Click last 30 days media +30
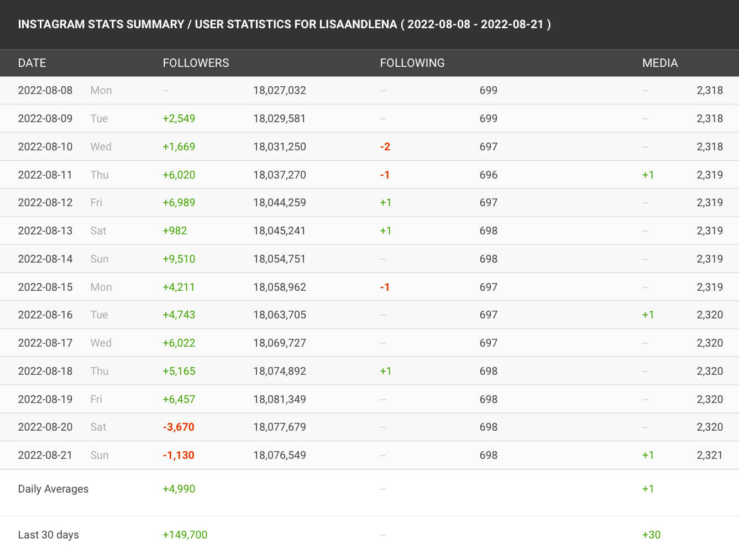The width and height of the screenshot is (739, 560). (651, 535)
